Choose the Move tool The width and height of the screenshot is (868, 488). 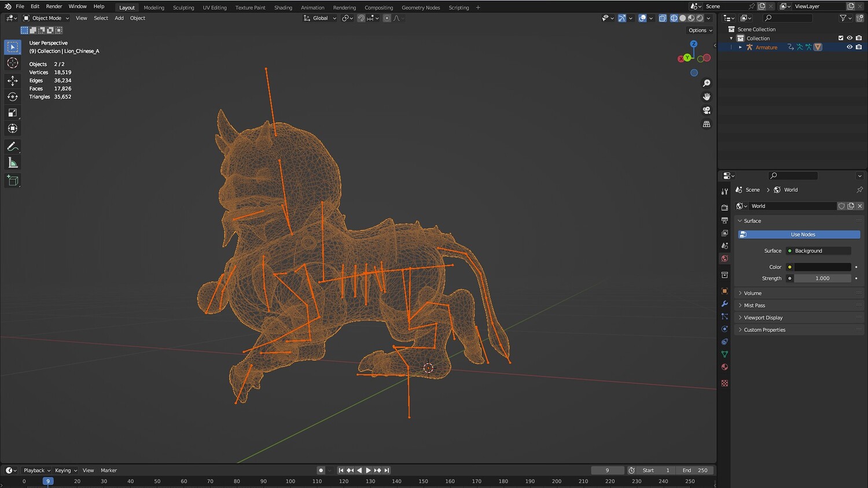[x=13, y=81]
